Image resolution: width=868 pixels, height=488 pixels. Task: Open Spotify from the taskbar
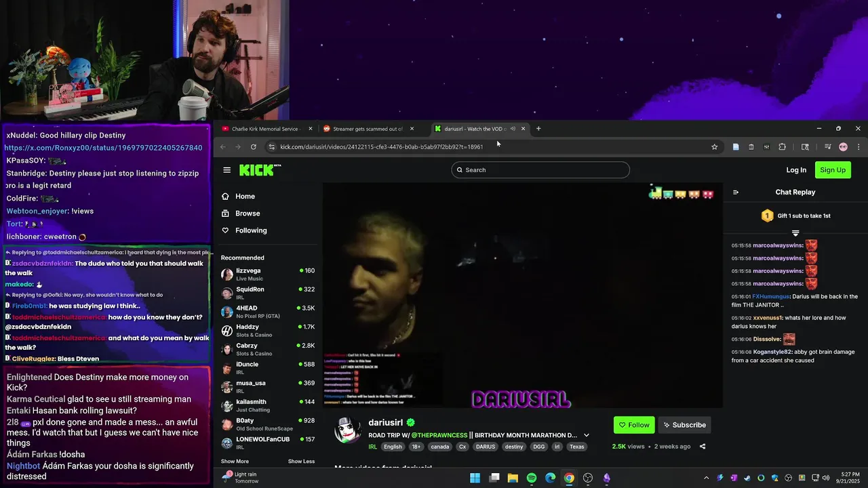coord(532,478)
